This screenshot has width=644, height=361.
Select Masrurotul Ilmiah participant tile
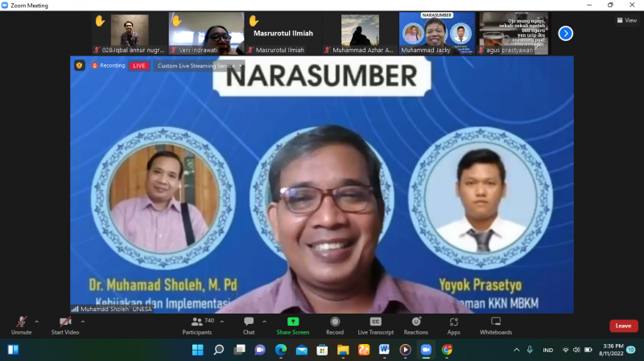[283, 33]
